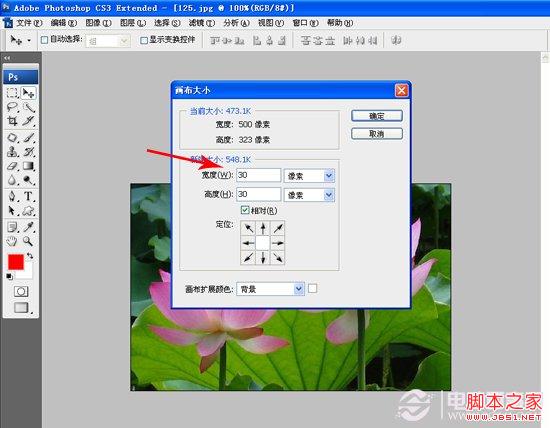Viewport: 550px width, 428px height.
Task: Select the Brush tool
Action: (x=28, y=138)
